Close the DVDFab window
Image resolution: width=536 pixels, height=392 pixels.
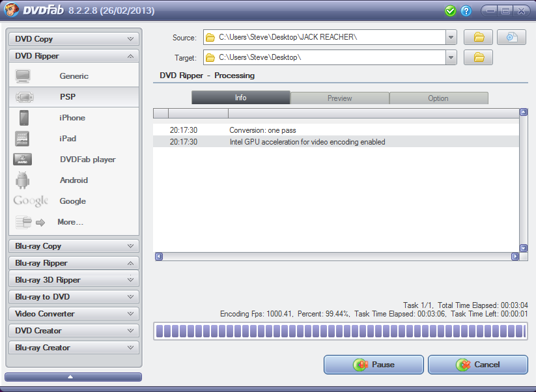[521, 11]
